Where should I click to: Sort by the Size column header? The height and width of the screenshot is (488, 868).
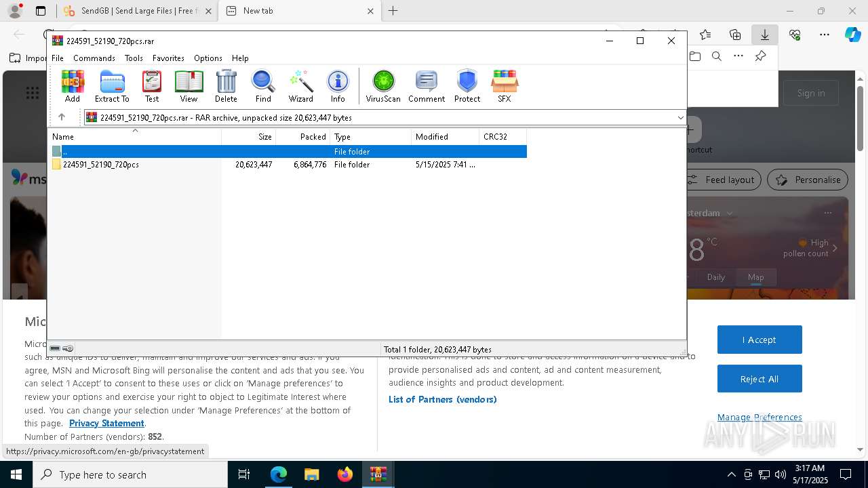click(x=249, y=136)
